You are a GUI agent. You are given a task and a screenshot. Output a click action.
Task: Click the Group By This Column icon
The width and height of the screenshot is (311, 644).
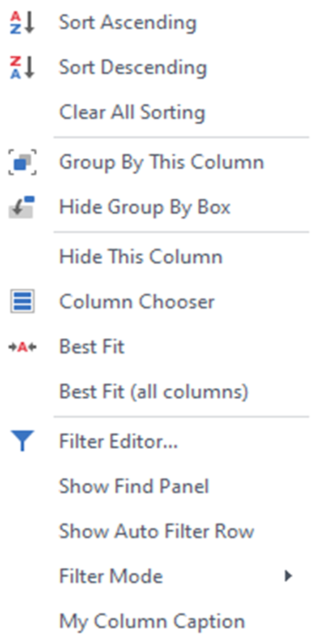coord(22,162)
